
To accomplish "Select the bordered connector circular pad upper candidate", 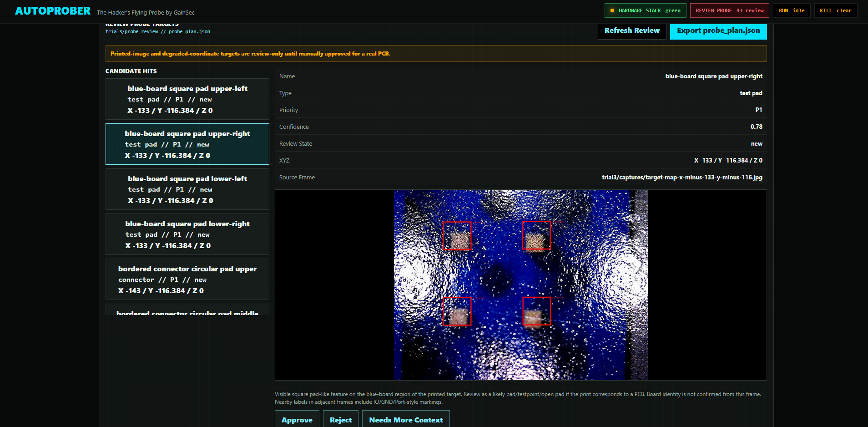I will click(x=187, y=279).
